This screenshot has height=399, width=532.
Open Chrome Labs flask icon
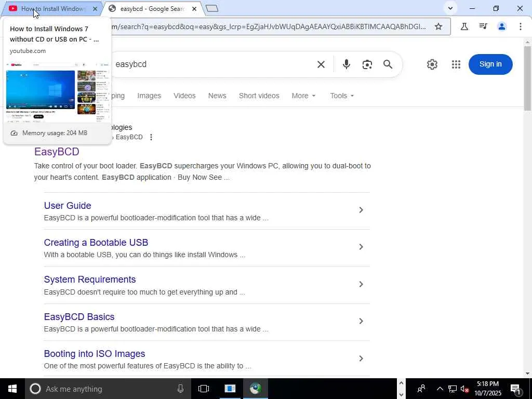pos(464,26)
